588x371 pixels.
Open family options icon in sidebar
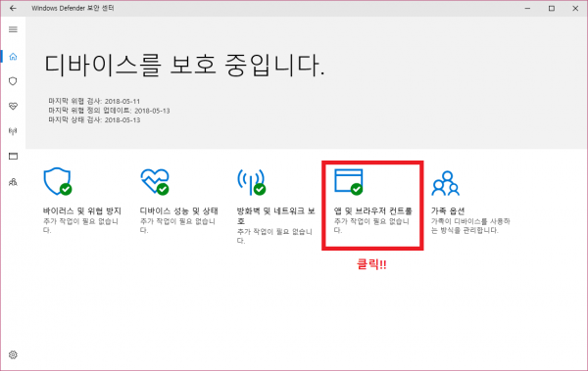pyautogui.click(x=13, y=182)
